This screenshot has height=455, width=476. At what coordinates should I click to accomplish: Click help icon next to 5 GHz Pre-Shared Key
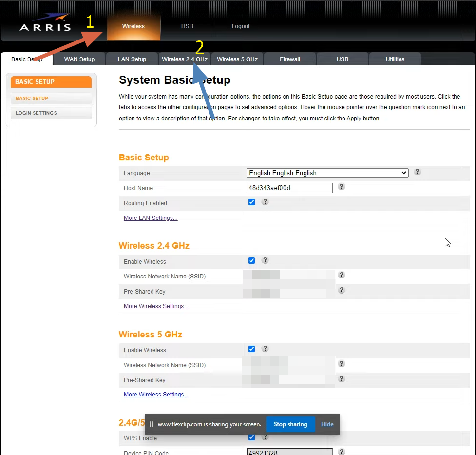coord(341,379)
